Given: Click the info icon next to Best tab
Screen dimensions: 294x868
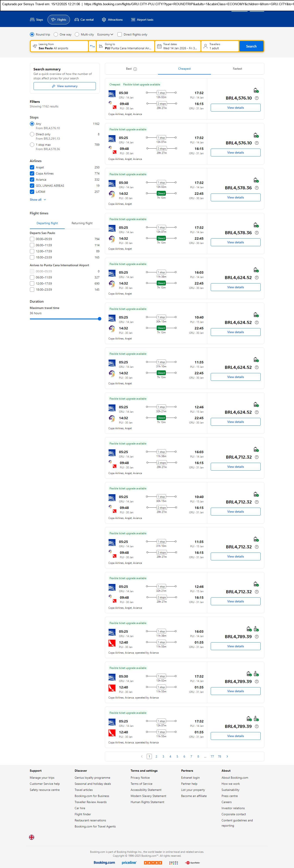Looking at the screenshot, I should (135, 69).
